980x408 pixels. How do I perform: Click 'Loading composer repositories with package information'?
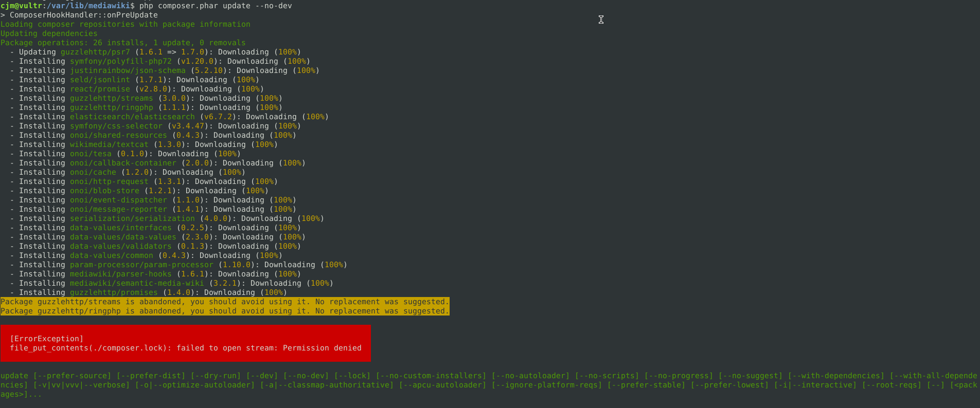[x=126, y=24]
